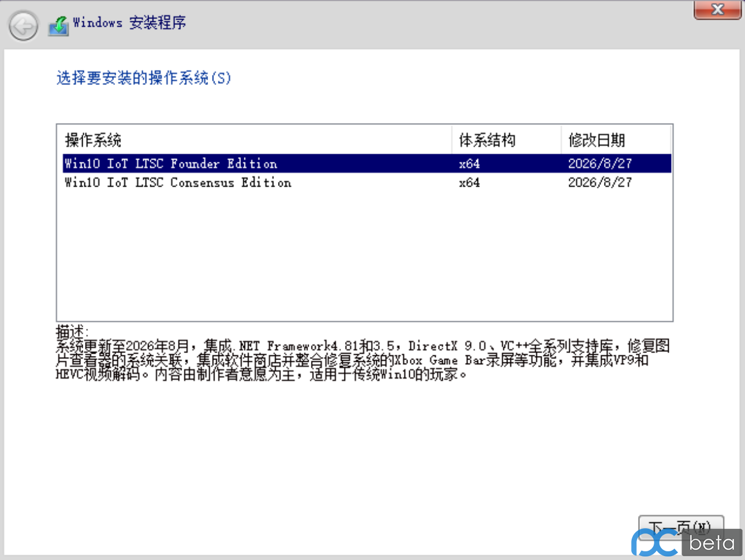The width and height of the screenshot is (745, 560).
Task: Click the 修改日期 column header
Action: pyautogui.click(x=616, y=140)
